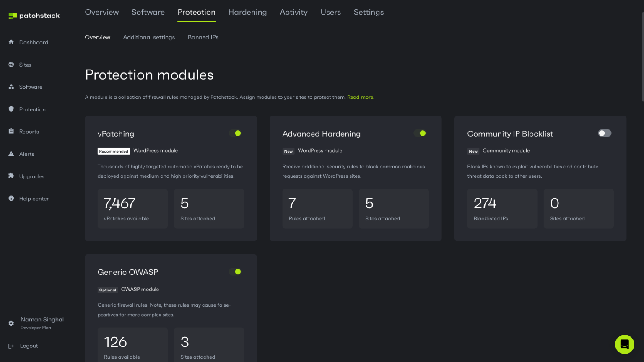Click the Patchstack logo
This screenshot has height=362, width=644.
coord(33,15)
